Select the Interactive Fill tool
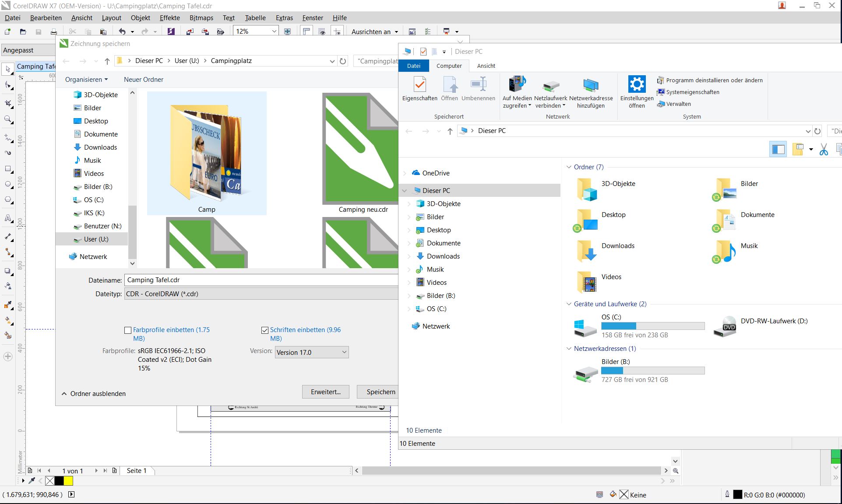Viewport: 842px width, 504px height. [x=8, y=321]
